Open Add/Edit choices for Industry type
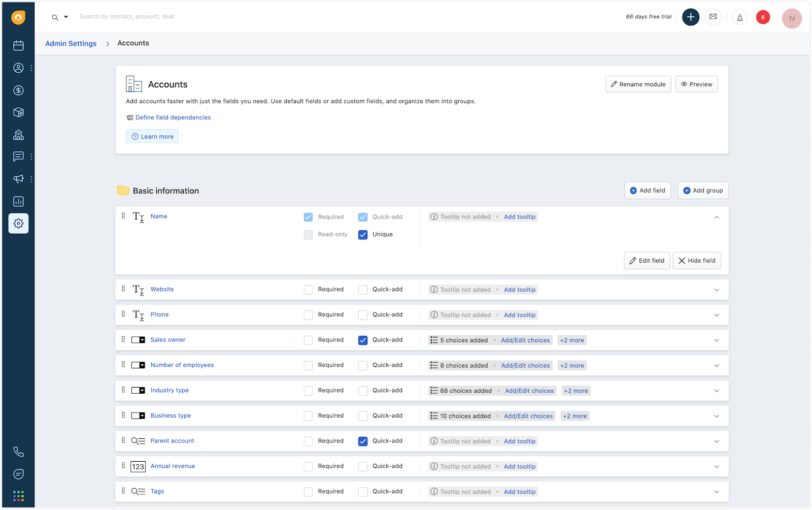The image size is (812, 510). [529, 391]
